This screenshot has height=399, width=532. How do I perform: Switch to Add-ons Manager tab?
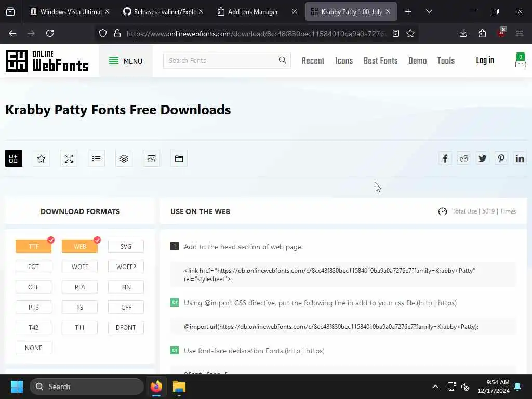pos(253,11)
